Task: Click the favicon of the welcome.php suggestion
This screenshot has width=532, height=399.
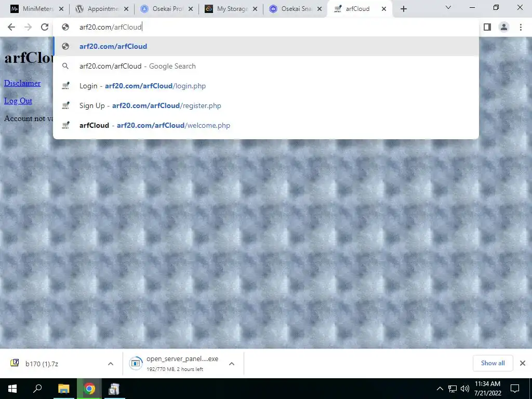Action: click(x=65, y=125)
